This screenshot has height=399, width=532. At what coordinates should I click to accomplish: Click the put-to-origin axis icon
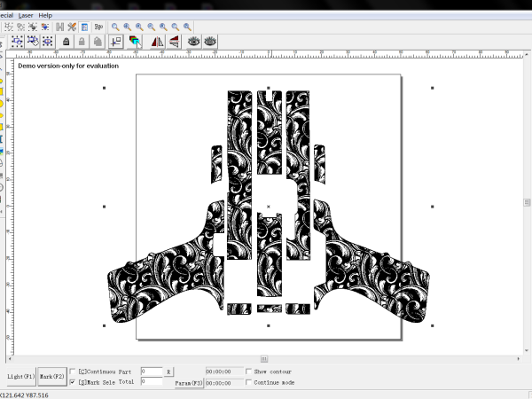(116, 42)
